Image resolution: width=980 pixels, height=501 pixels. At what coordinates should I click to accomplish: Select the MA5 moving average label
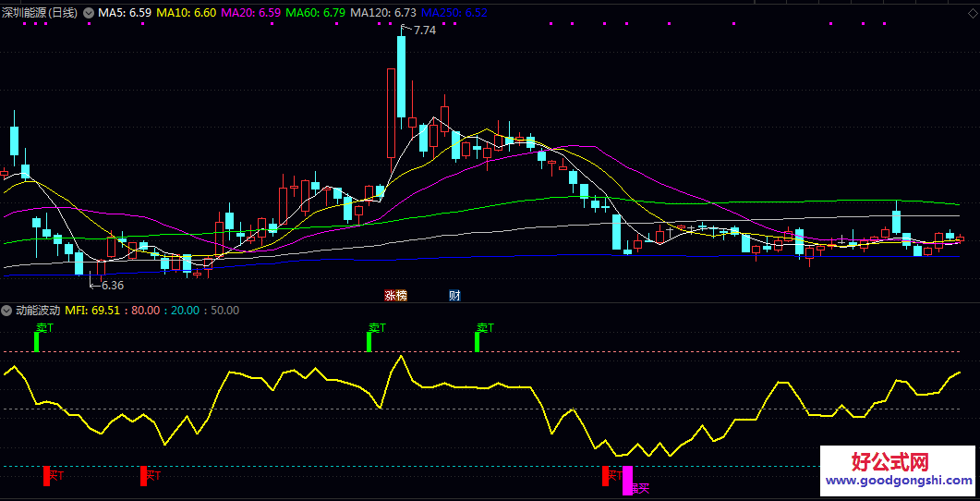(125, 13)
